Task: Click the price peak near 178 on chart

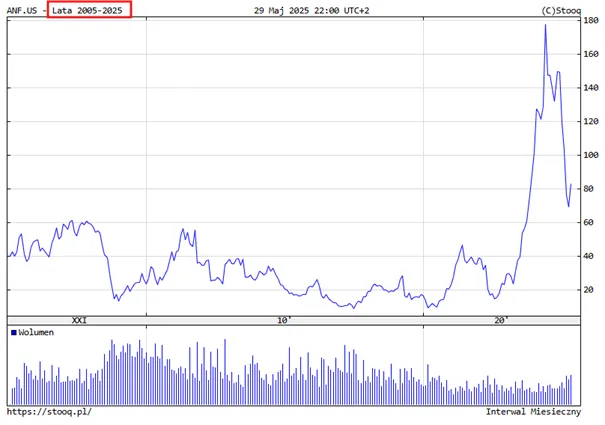Action: pos(545,25)
